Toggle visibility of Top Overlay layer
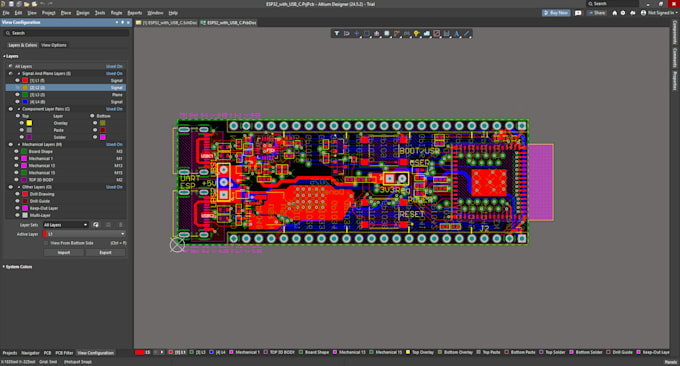 pyautogui.click(x=22, y=123)
